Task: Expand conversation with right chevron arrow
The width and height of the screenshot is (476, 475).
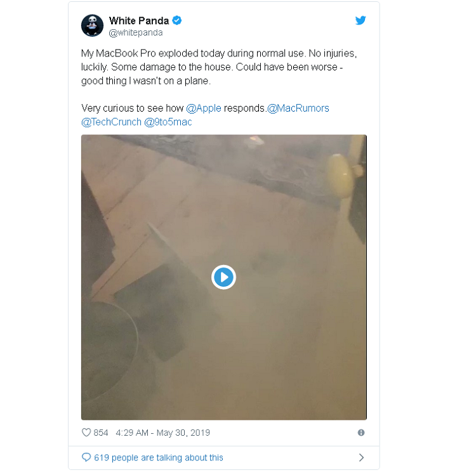Action: pos(361,457)
